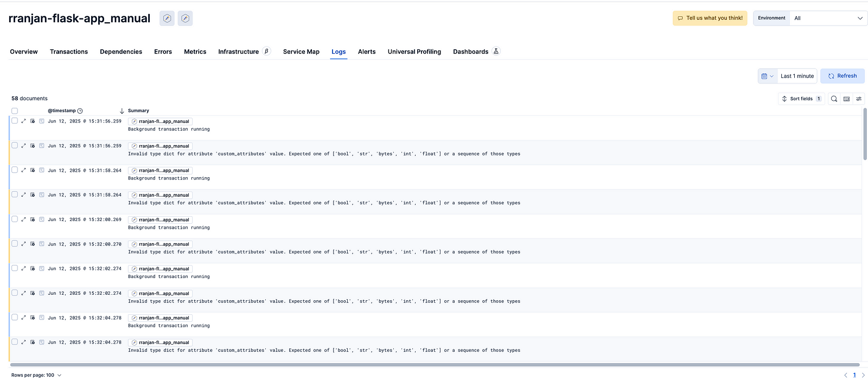Select all rows with the header checkbox
This screenshot has height=382, width=868.
point(15,111)
